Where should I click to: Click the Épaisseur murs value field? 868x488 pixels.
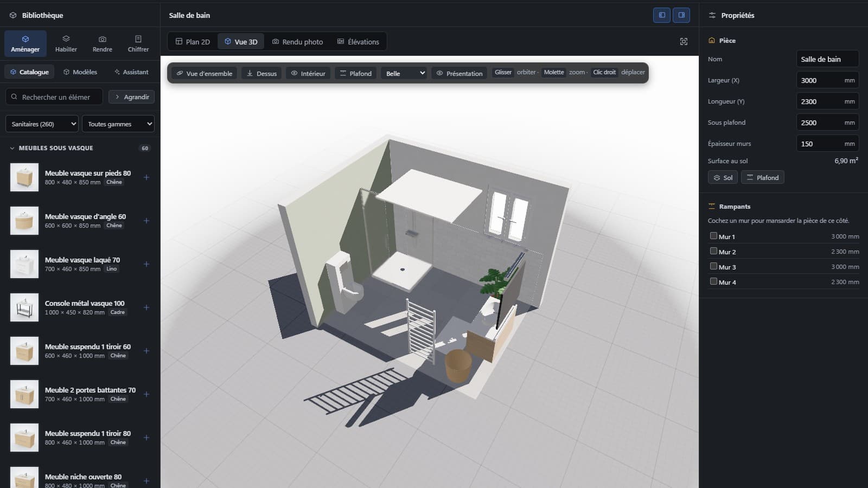coord(827,144)
